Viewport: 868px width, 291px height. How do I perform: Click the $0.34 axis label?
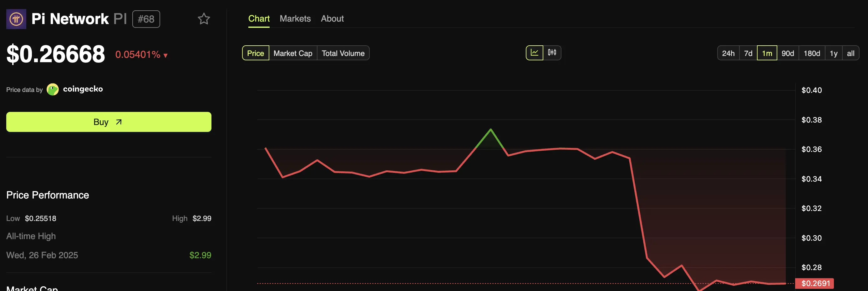tap(811, 179)
